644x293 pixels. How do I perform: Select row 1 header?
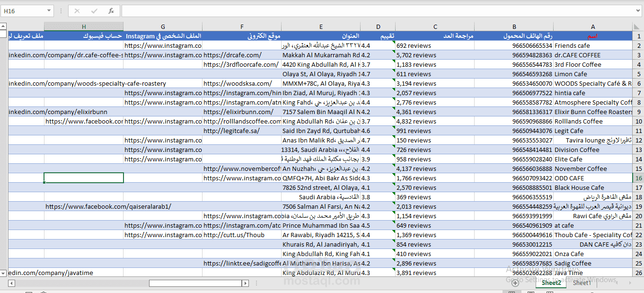(638, 36)
